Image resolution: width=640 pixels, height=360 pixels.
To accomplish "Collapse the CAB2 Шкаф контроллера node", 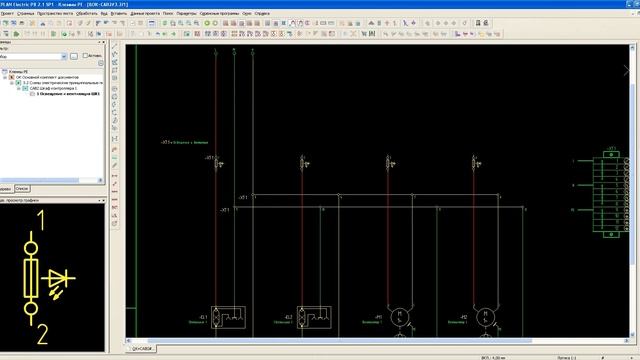I will point(19,88).
